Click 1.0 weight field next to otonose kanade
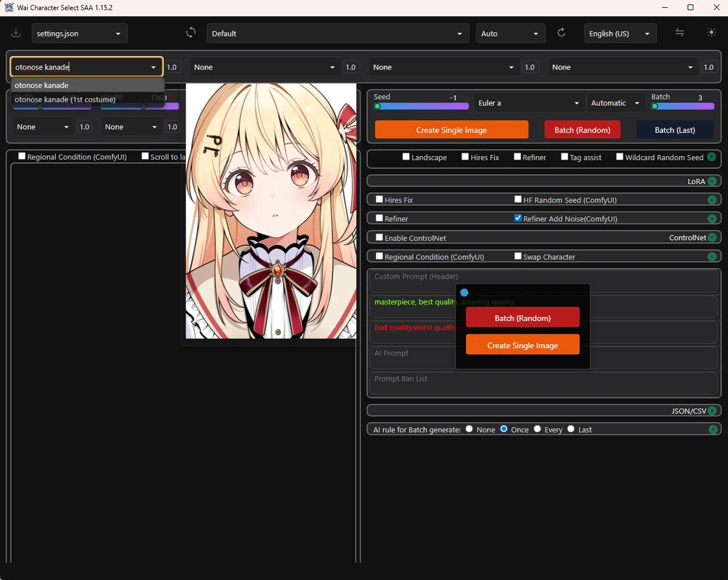728x580 pixels. (172, 67)
